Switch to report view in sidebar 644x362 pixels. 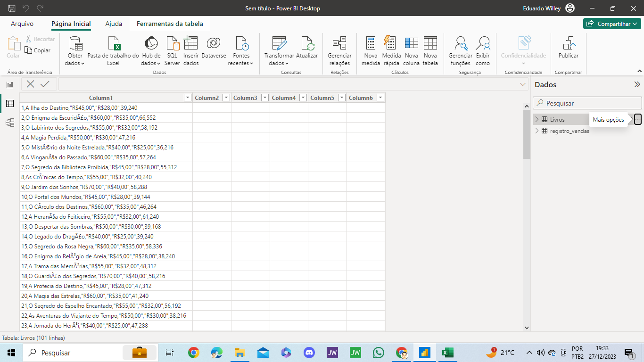(x=9, y=85)
